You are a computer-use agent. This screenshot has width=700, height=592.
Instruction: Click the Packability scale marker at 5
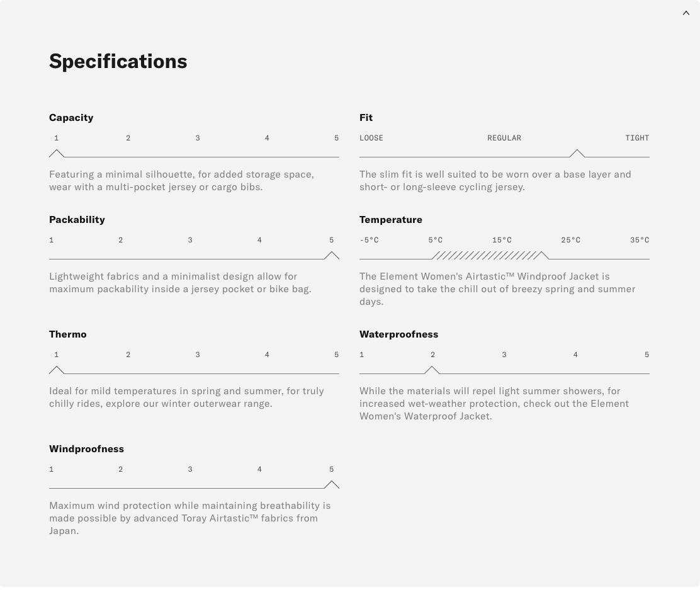point(332,256)
